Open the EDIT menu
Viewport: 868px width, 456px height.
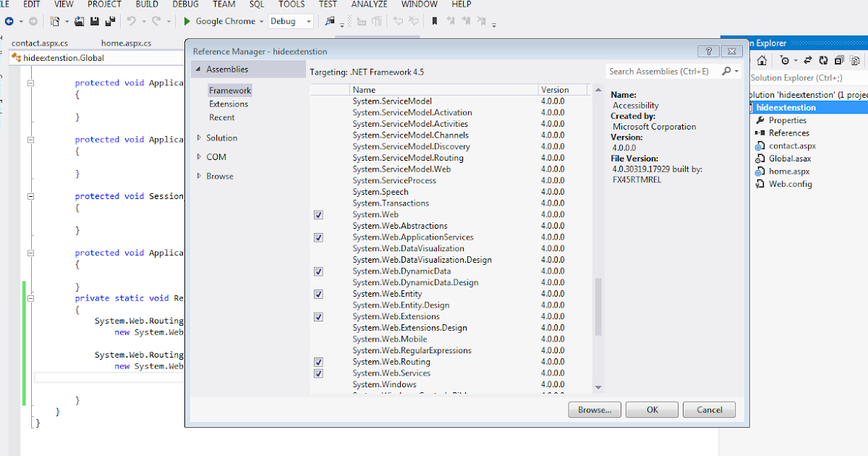click(32, 4)
